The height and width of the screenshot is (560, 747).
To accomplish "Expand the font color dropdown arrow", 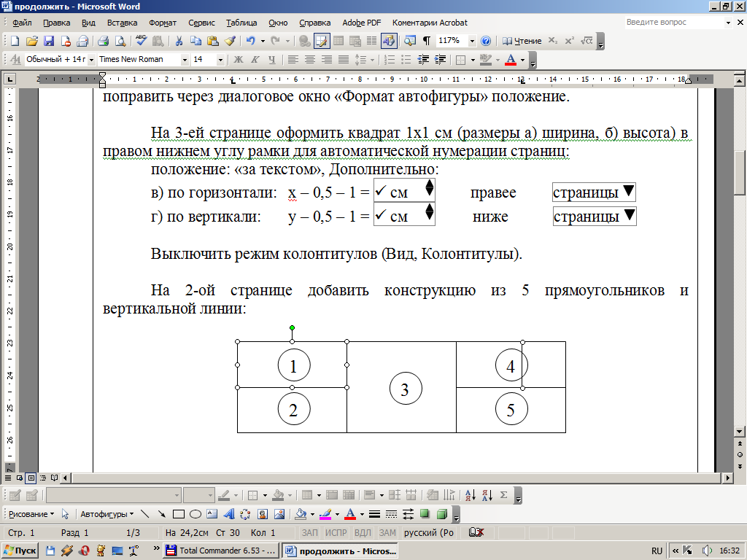I will point(522,60).
